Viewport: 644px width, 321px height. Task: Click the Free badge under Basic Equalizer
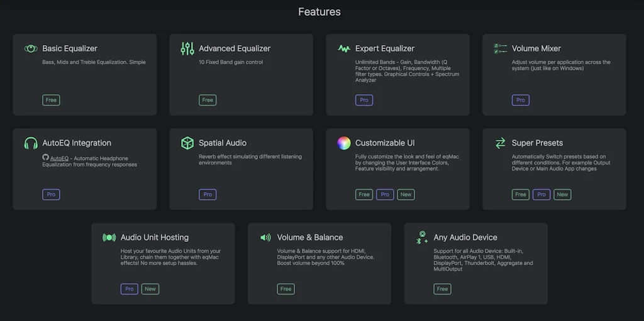click(51, 100)
